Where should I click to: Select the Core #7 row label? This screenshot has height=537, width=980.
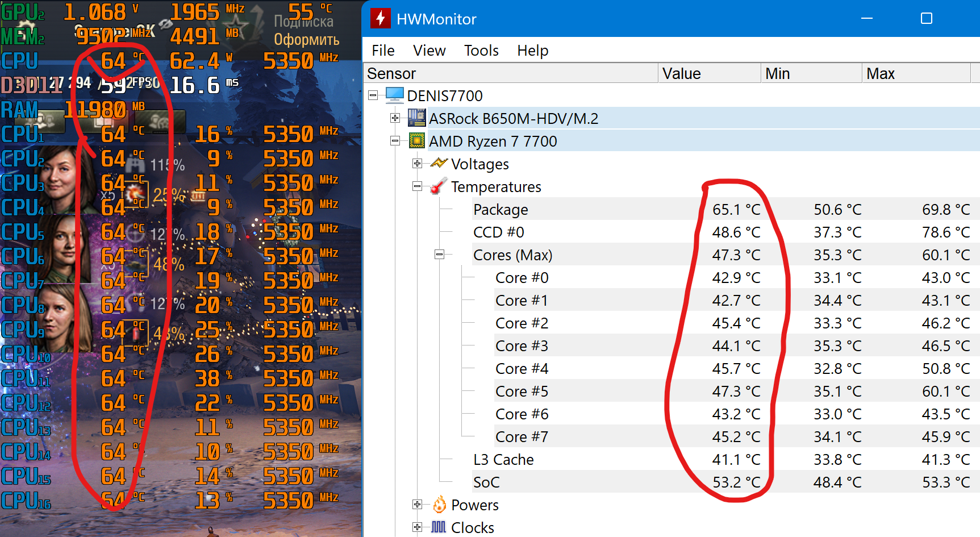[x=522, y=436]
